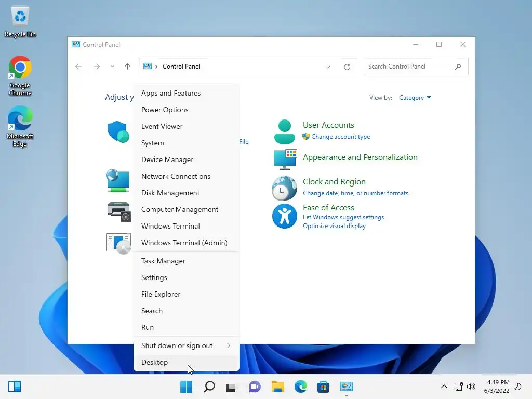Click the magnifier in Search Control Panel

coord(458,67)
